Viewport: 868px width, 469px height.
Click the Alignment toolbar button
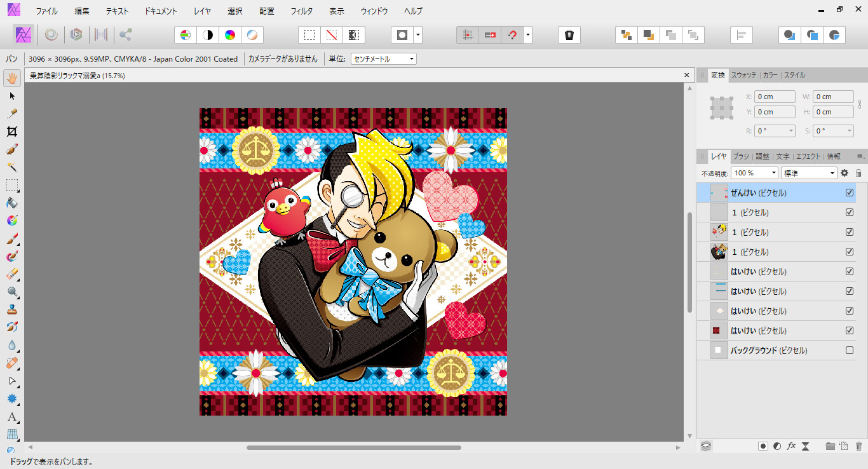742,35
